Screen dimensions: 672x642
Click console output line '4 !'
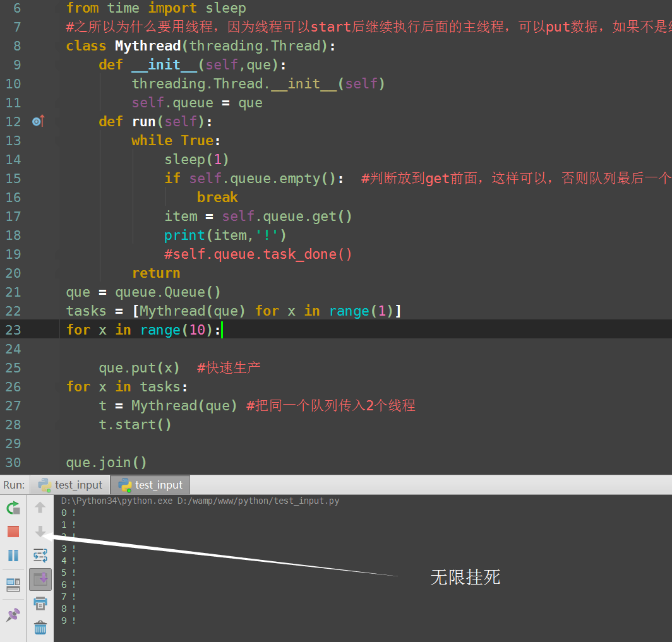point(69,561)
